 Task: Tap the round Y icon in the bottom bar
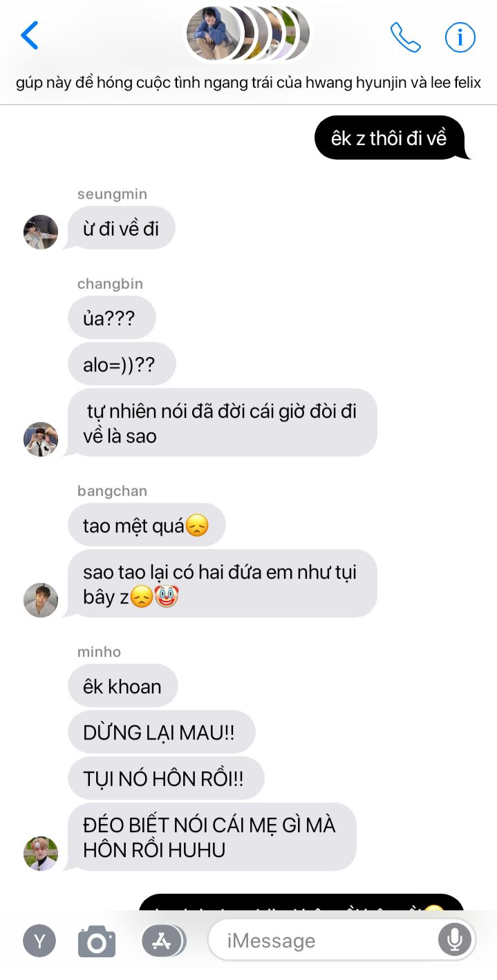pyautogui.click(x=40, y=941)
